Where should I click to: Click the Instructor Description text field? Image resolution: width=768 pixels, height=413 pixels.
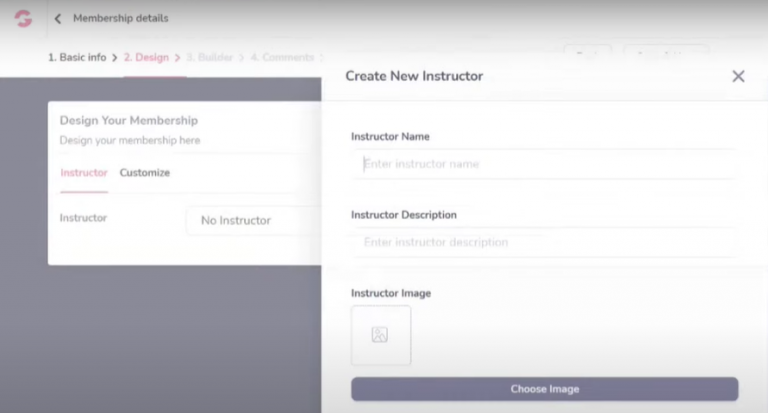click(x=544, y=242)
